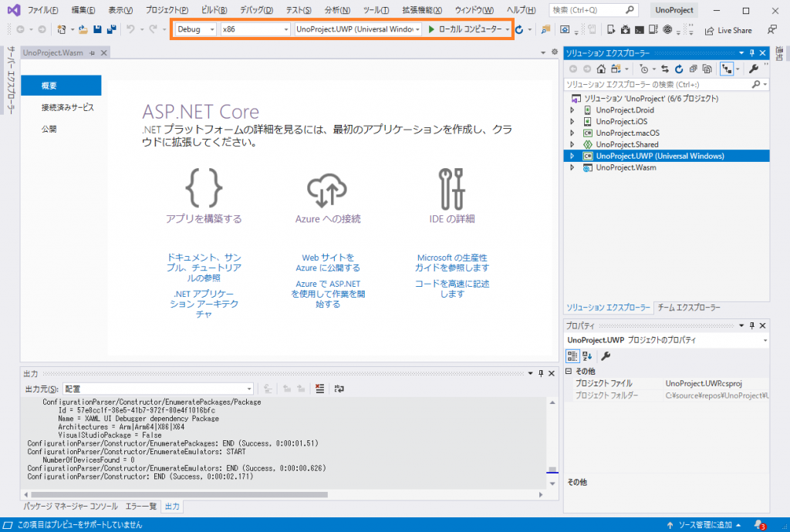Click the Solution Explorer search field
Image resolution: width=790 pixels, height=532 pixels.
656,84
